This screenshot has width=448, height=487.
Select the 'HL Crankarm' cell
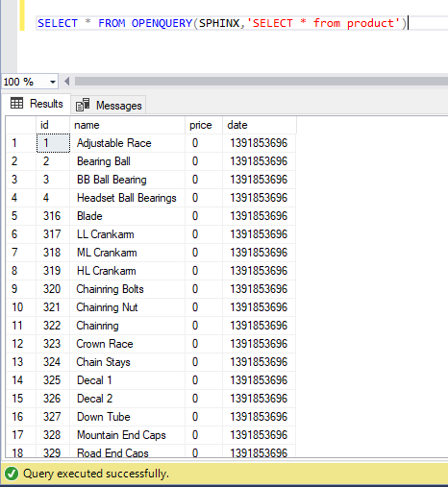[127, 271]
